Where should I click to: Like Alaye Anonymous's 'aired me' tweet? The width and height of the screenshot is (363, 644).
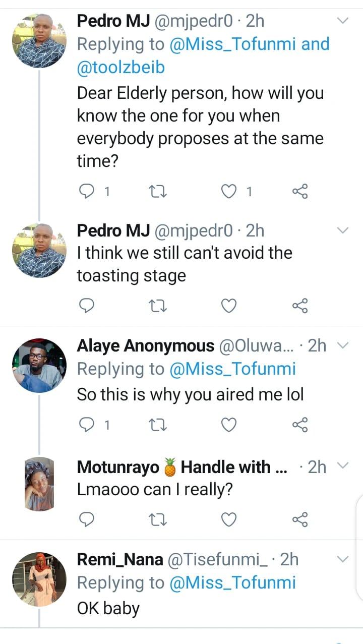pyautogui.click(x=229, y=425)
